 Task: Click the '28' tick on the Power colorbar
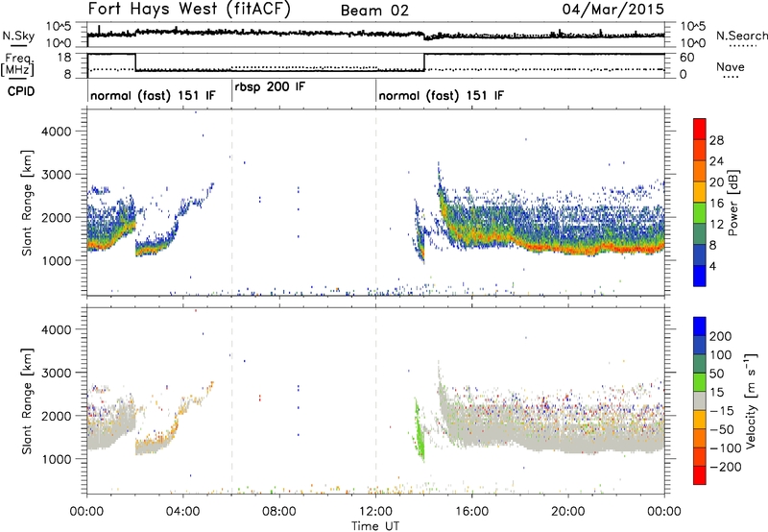click(x=716, y=140)
